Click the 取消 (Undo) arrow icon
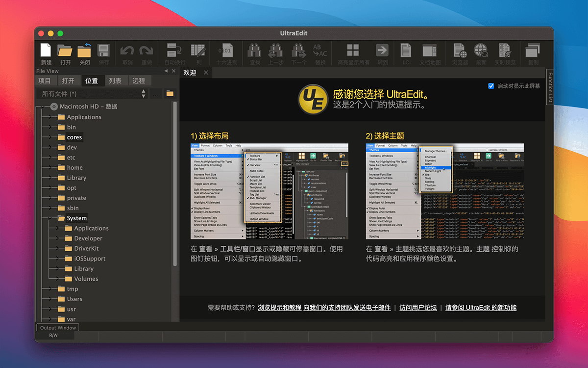 coord(127,50)
